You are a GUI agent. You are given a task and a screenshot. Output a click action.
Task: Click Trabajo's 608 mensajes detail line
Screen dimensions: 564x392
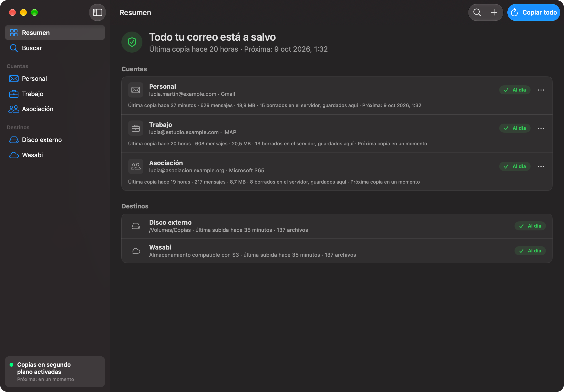pyautogui.click(x=277, y=144)
